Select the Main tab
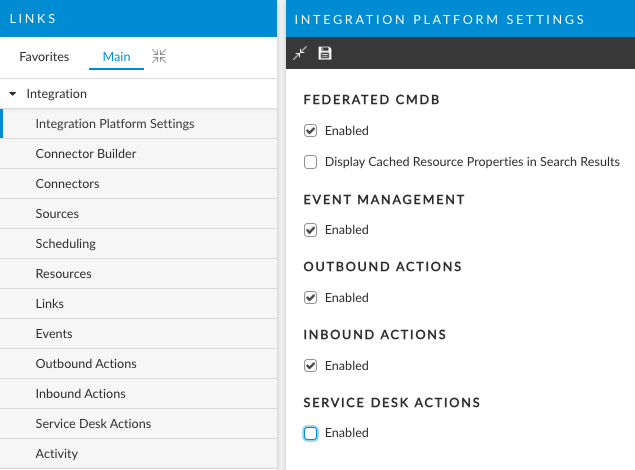 pyautogui.click(x=116, y=57)
